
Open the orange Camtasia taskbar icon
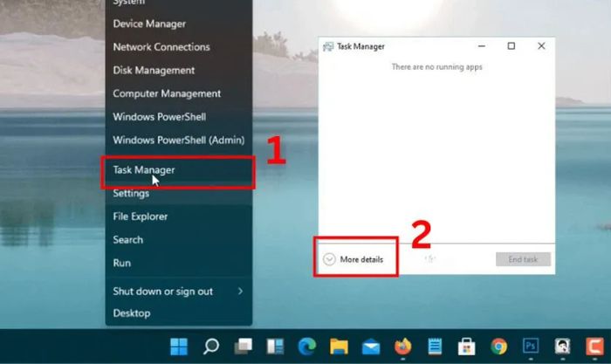tap(594, 346)
